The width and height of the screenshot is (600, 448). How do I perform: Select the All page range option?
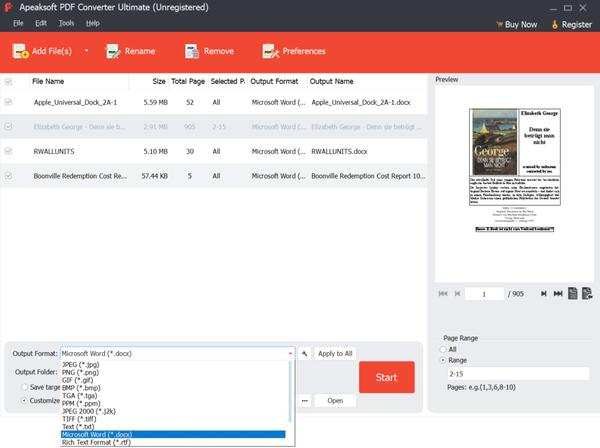point(443,350)
